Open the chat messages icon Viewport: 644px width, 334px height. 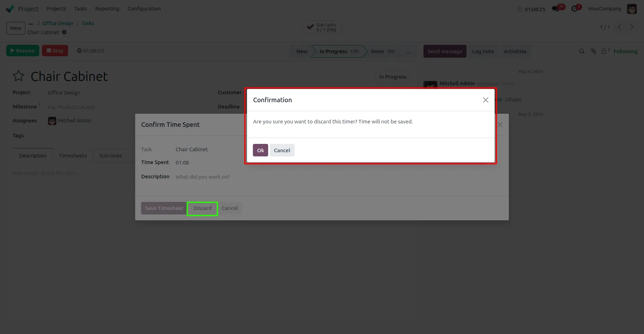click(x=555, y=9)
